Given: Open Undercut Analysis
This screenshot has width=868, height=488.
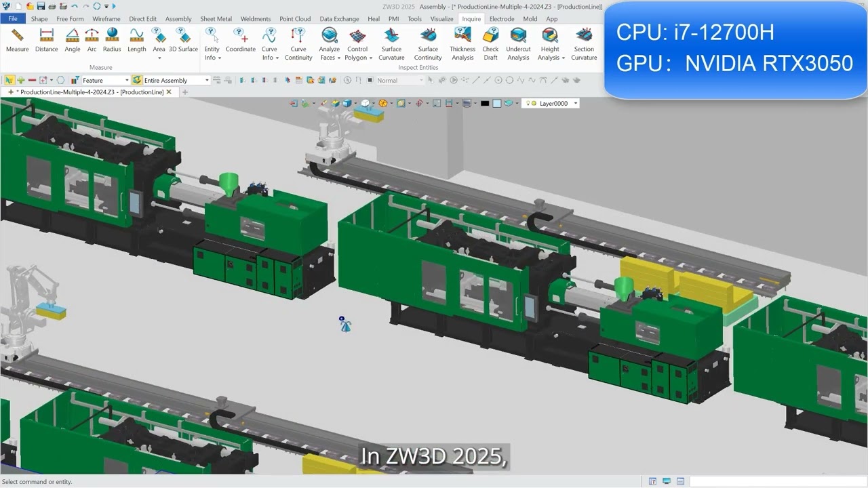Looking at the screenshot, I should (518, 44).
